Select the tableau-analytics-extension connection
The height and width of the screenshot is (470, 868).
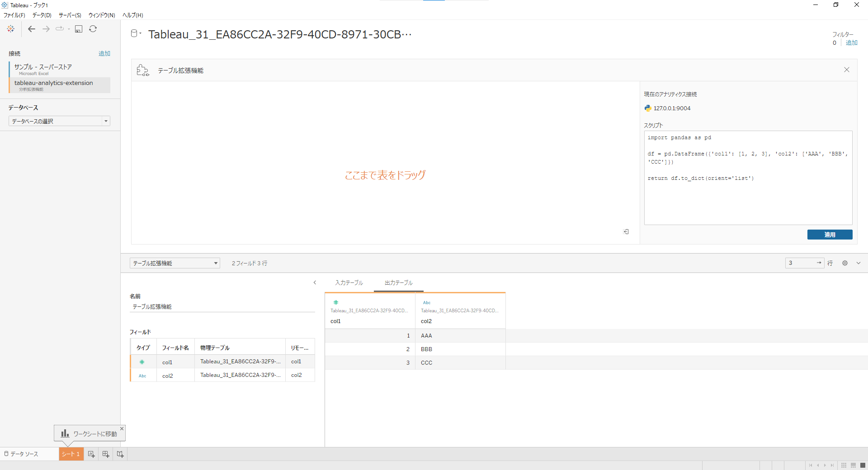pyautogui.click(x=59, y=85)
